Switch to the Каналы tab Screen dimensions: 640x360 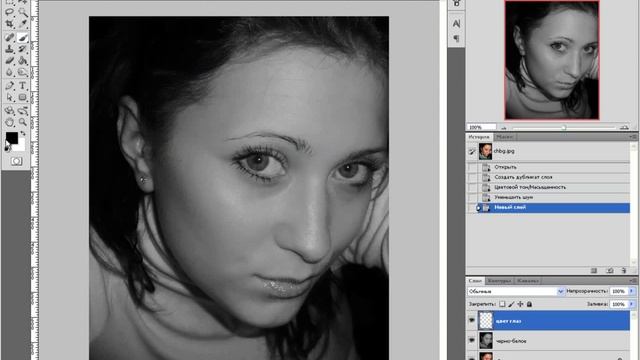527,281
